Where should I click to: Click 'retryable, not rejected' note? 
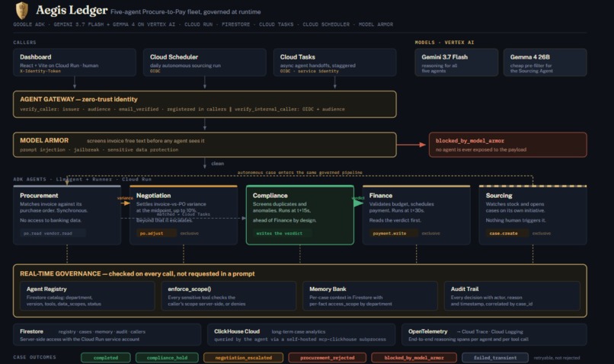[x=557, y=358]
